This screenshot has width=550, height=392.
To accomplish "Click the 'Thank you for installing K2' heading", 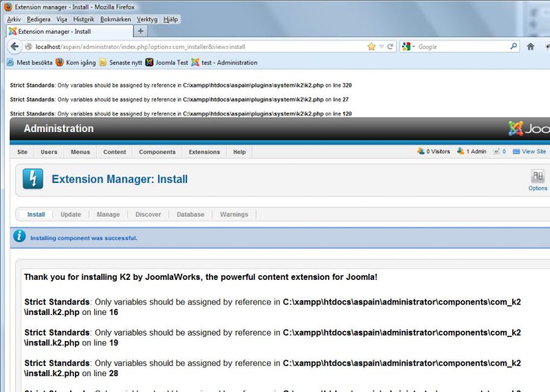I will pyautogui.click(x=201, y=277).
